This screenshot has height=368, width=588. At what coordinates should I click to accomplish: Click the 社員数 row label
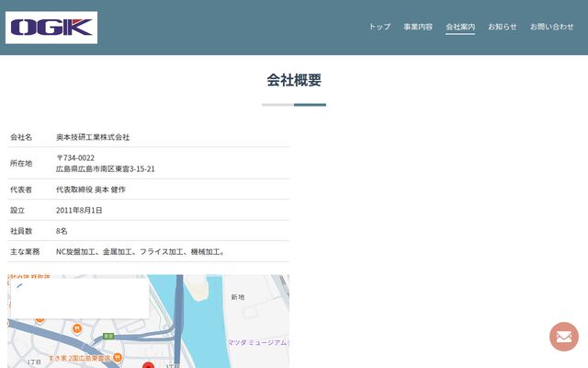21,231
